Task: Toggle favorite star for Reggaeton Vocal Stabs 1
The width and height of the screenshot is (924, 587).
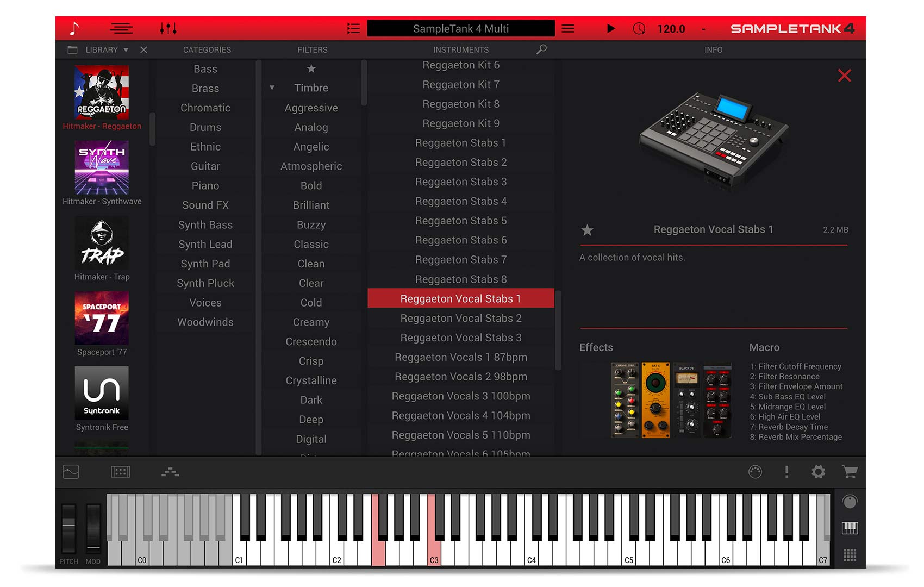Action: click(587, 230)
